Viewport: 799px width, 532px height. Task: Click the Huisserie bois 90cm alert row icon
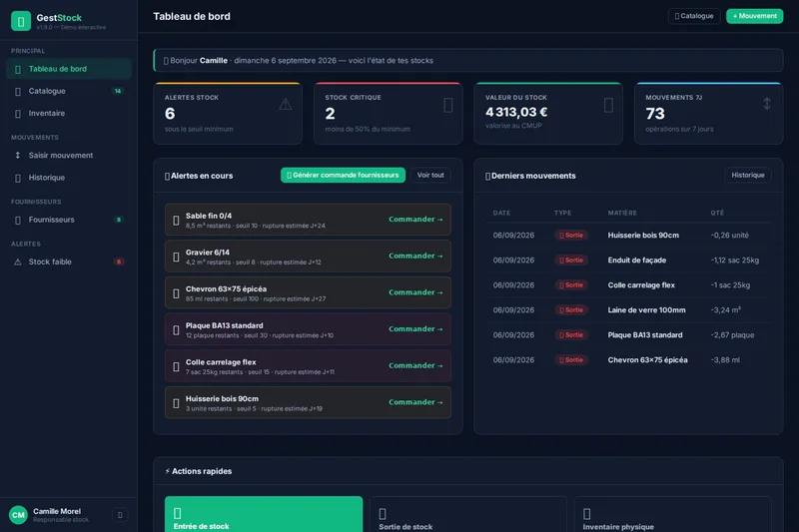tap(176, 403)
